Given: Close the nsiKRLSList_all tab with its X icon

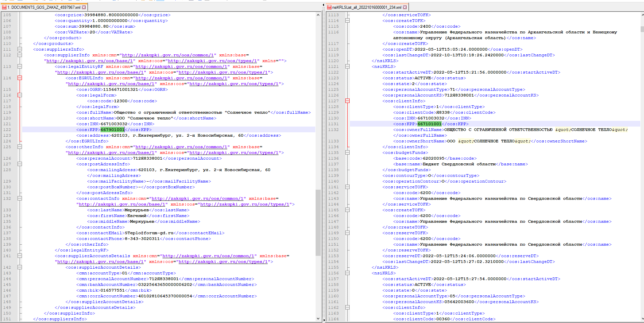Looking at the screenshot, I should pyautogui.click(x=405, y=7).
